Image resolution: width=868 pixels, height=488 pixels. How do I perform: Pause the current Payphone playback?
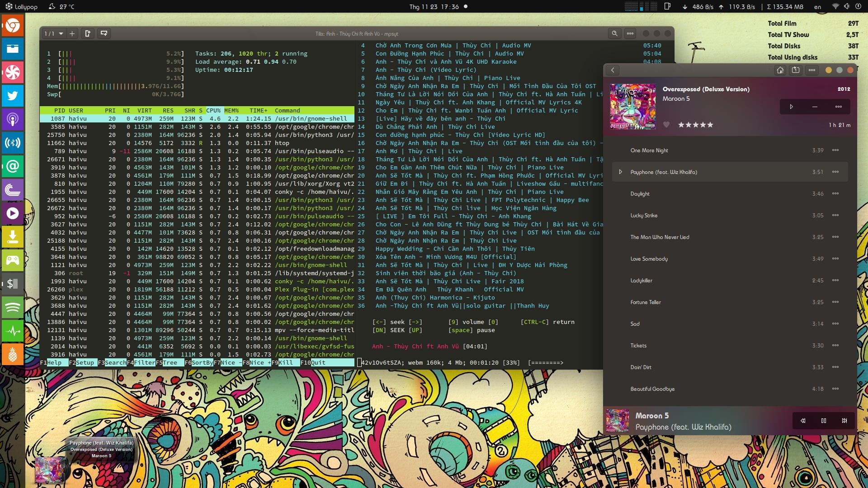tap(824, 421)
